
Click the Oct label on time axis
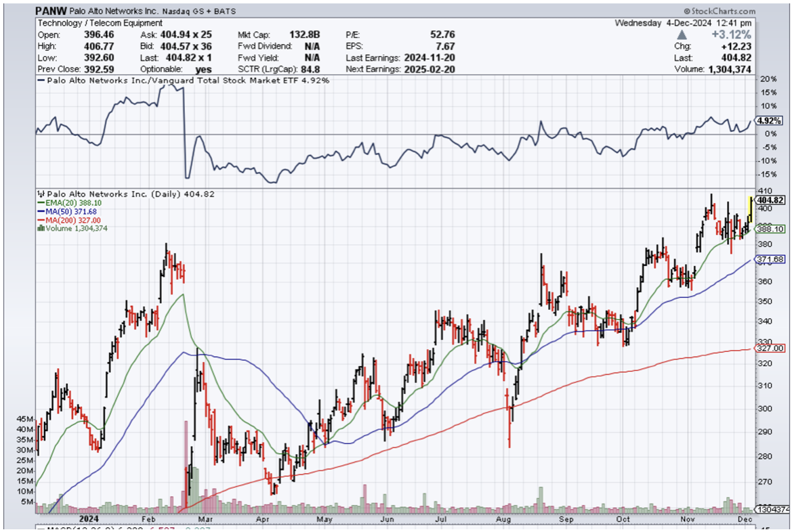coord(623,519)
